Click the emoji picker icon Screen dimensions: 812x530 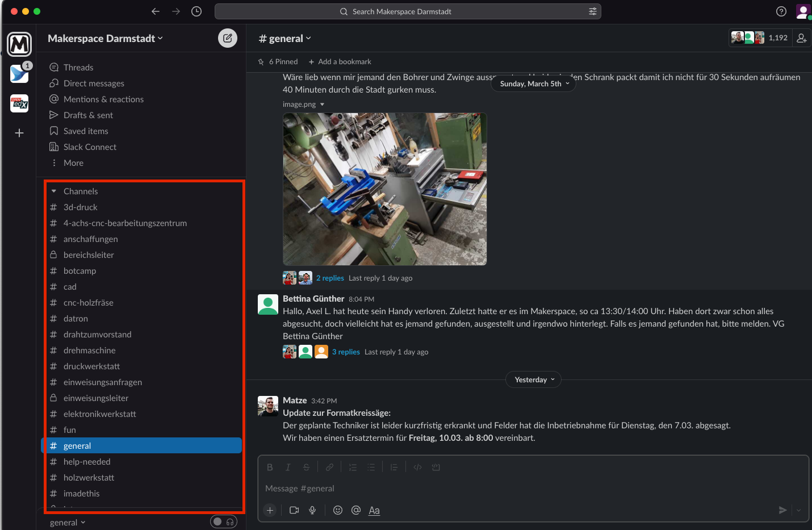click(338, 510)
